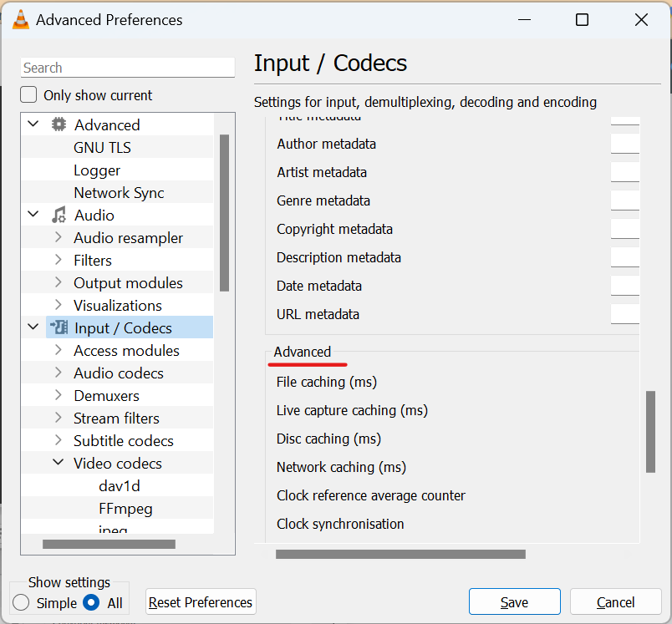This screenshot has width=672, height=624.
Task: Expand the Demuxers category
Action: click(x=57, y=395)
